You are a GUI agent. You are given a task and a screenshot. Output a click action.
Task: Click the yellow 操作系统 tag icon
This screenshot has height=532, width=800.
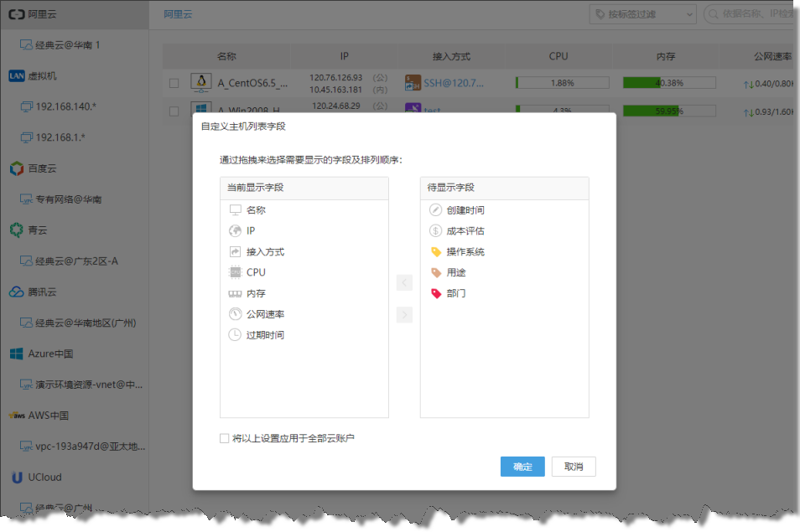435,252
